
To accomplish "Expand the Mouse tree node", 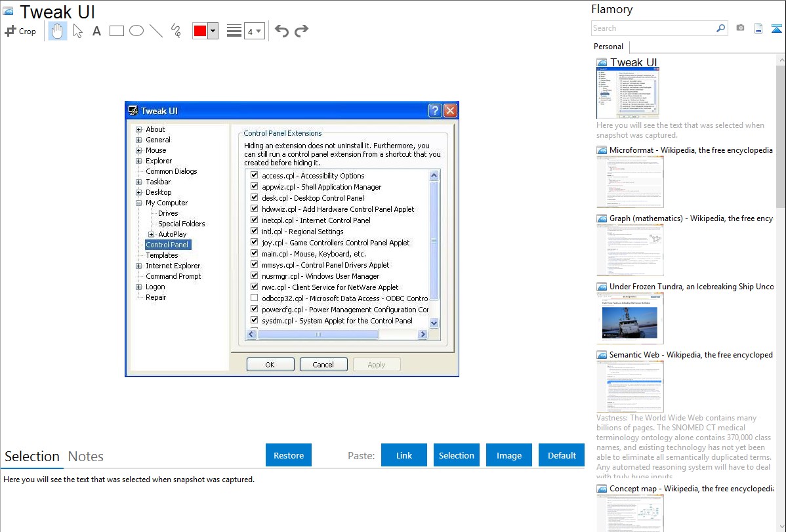I will pos(139,150).
